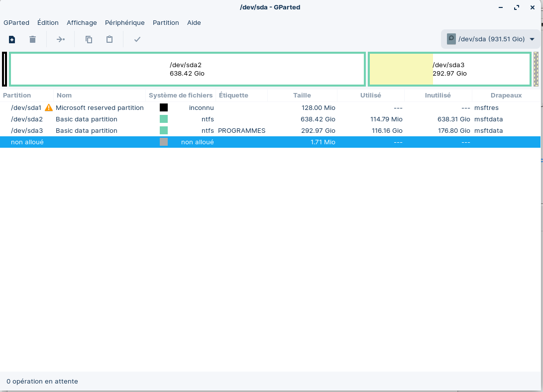Click the Système de fichiers column header

click(x=181, y=95)
